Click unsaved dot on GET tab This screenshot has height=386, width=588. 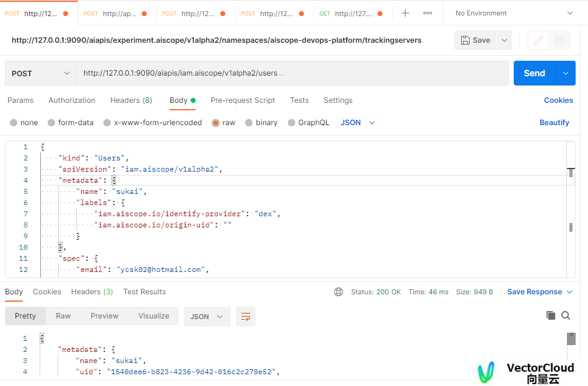380,14
